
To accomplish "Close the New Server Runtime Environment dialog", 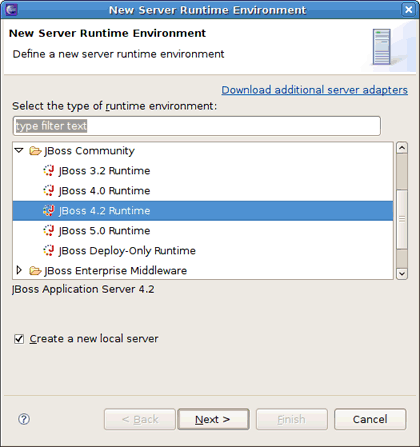I will [409, 10].
